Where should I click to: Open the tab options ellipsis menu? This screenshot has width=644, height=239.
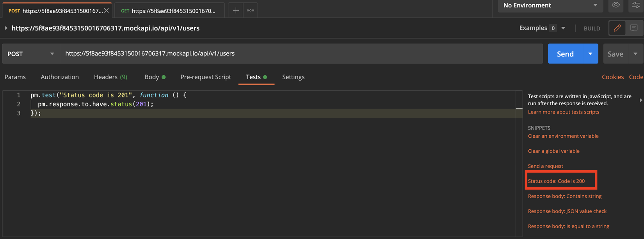(x=251, y=11)
